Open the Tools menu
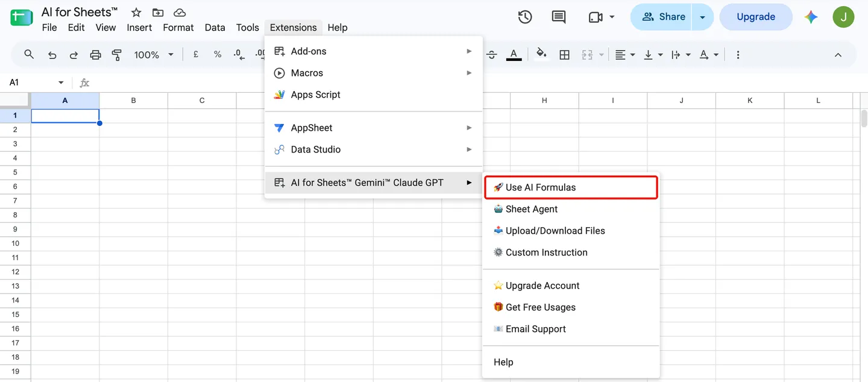This screenshot has height=382, width=868. [x=247, y=27]
